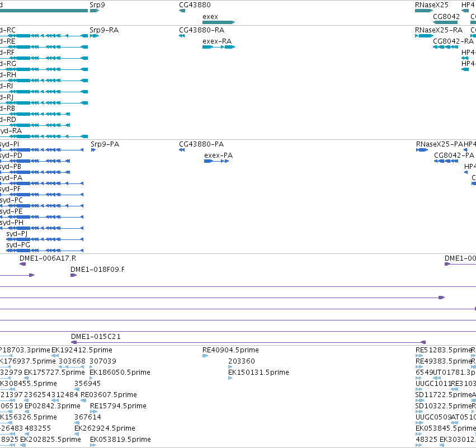Select the RE40904.5prime EST label
The width and height of the screenshot is (476, 448).
230,350
